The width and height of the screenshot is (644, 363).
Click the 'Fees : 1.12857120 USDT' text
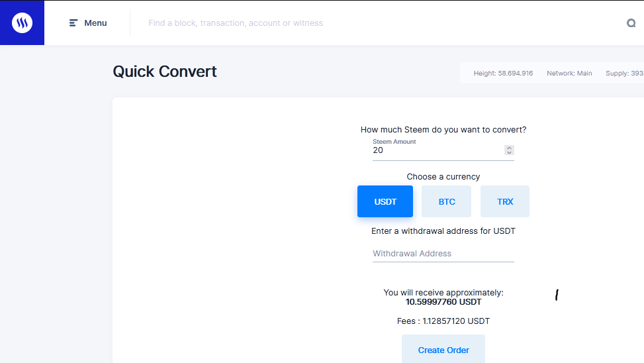[x=443, y=321]
